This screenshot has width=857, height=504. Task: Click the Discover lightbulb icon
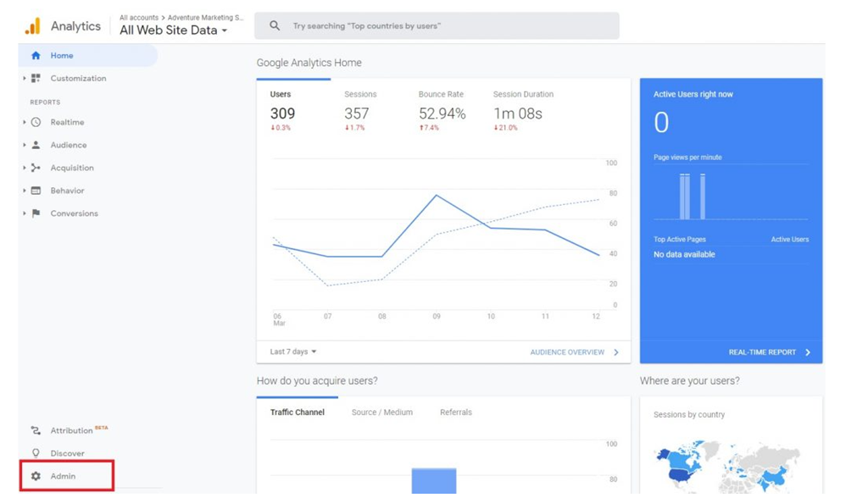click(x=36, y=453)
